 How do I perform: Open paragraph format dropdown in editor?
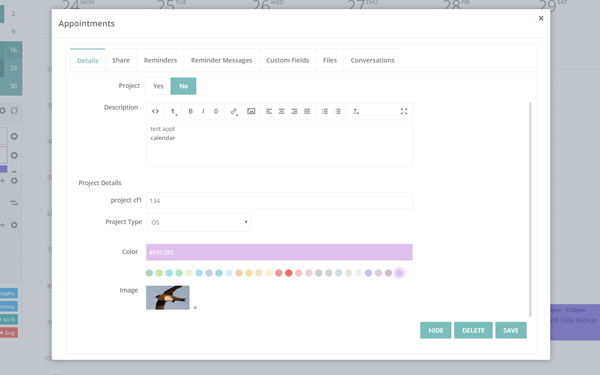173,111
